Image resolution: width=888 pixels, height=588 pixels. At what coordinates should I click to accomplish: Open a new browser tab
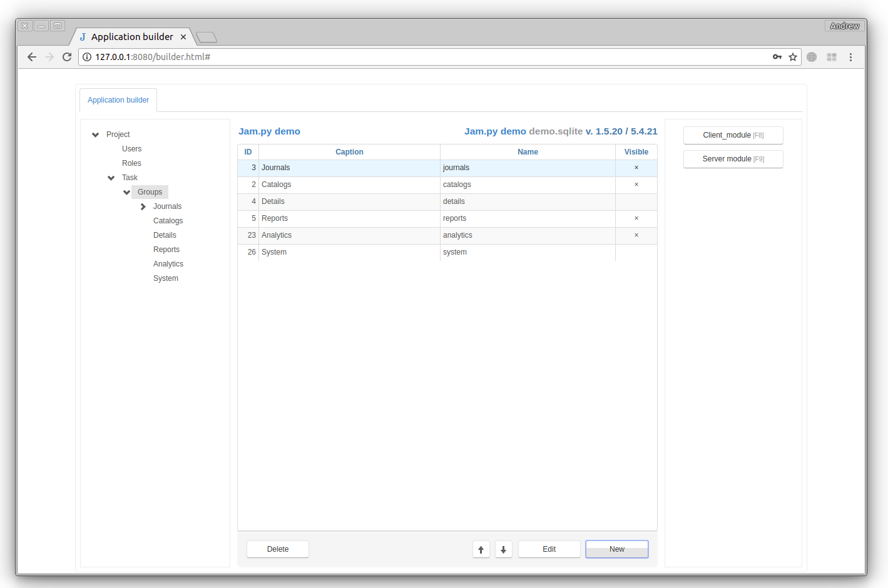(x=207, y=38)
